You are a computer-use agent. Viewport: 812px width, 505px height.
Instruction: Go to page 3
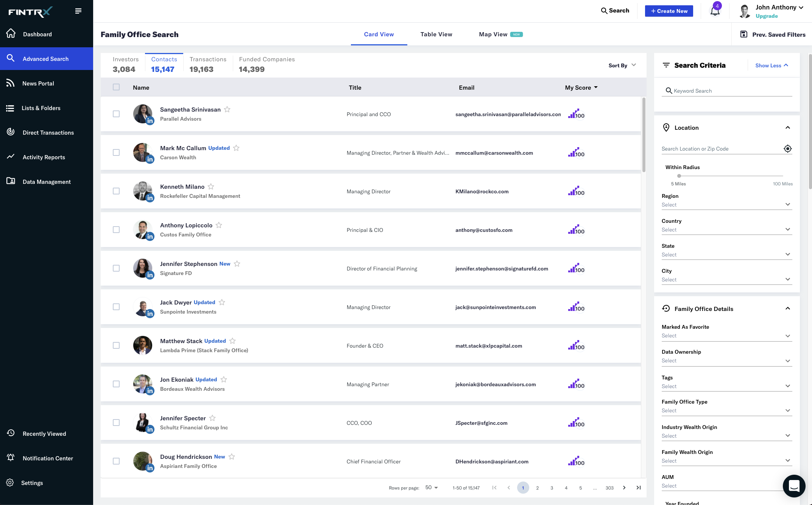pos(552,488)
